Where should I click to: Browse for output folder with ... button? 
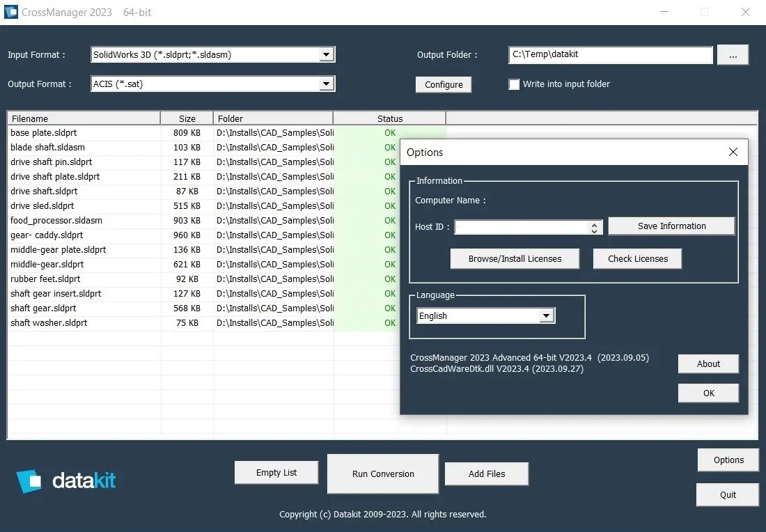pos(733,55)
